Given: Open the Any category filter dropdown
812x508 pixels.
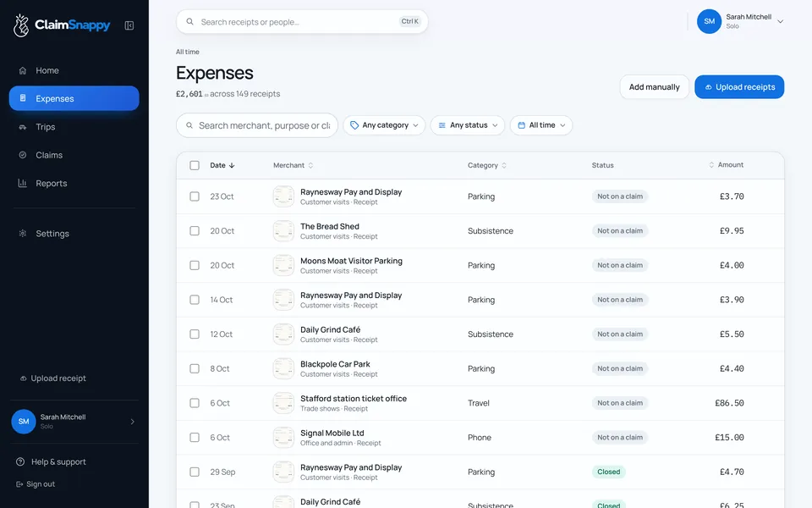Looking at the screenshot, I should 384,125.
